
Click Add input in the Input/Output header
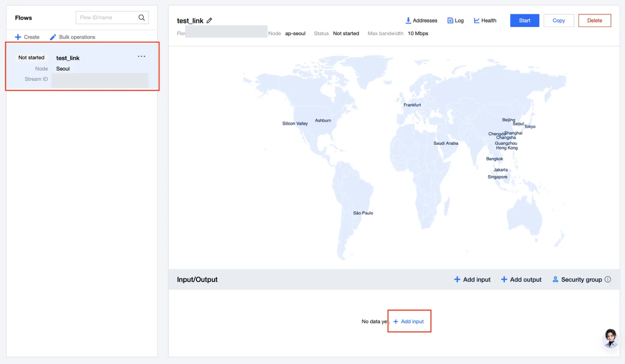(472, 280)
